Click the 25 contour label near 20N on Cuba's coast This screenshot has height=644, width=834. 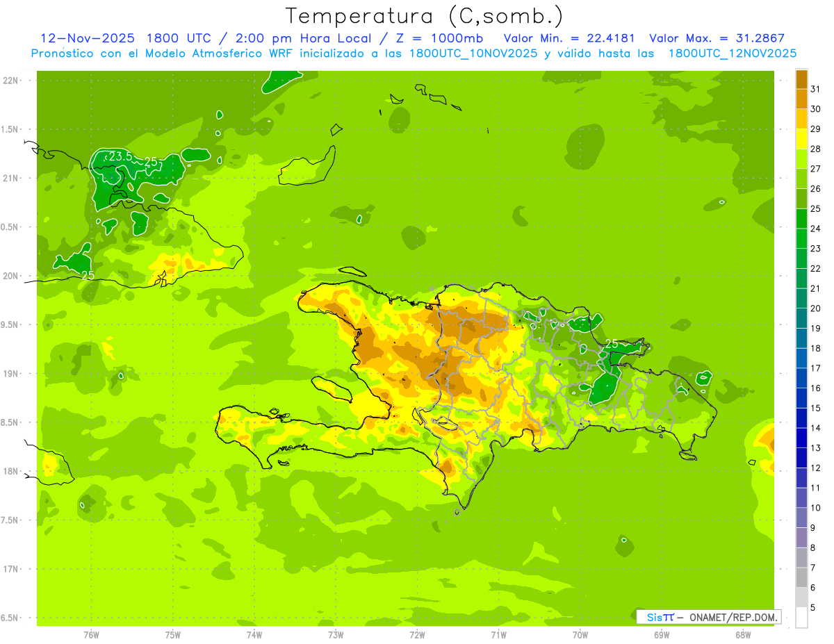click(x=88, y=275)
